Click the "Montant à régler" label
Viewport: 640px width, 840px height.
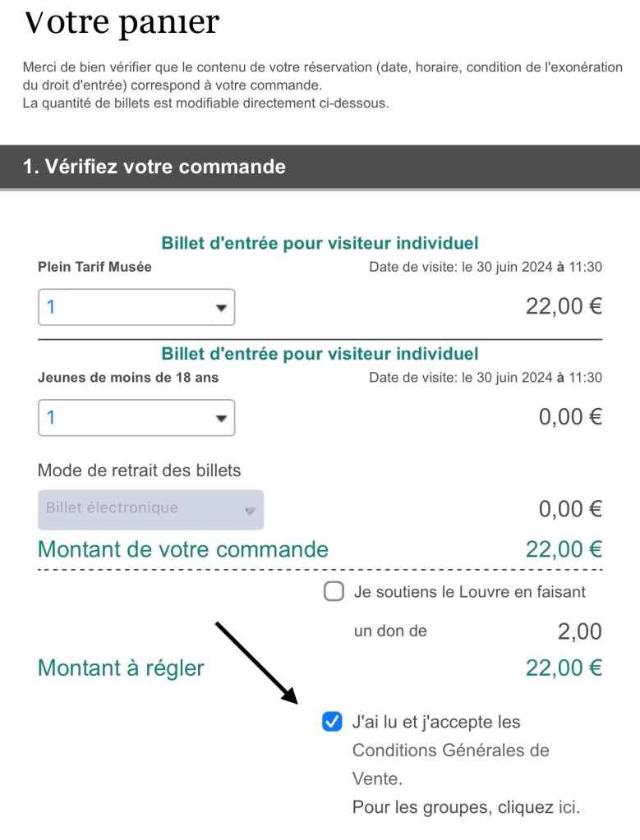point(121,668)
